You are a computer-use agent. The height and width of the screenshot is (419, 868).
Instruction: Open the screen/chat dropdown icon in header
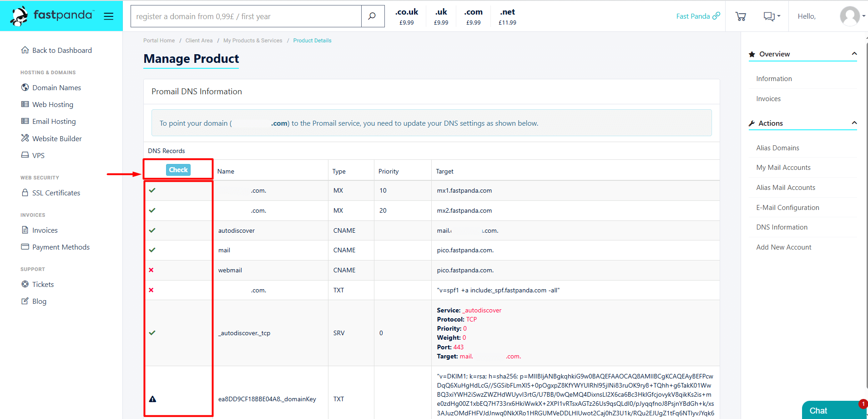pyautogui.click(x=772, y=16)
